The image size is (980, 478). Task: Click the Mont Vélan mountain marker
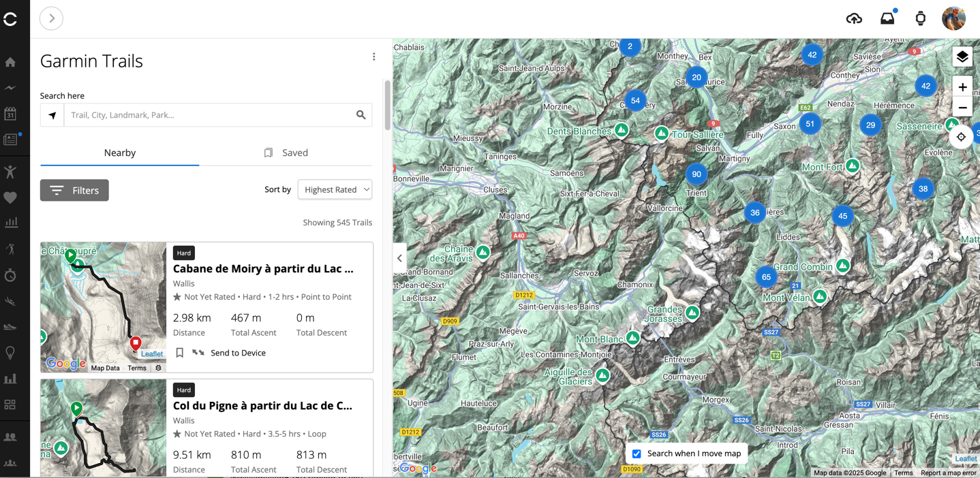pos(820,296)
